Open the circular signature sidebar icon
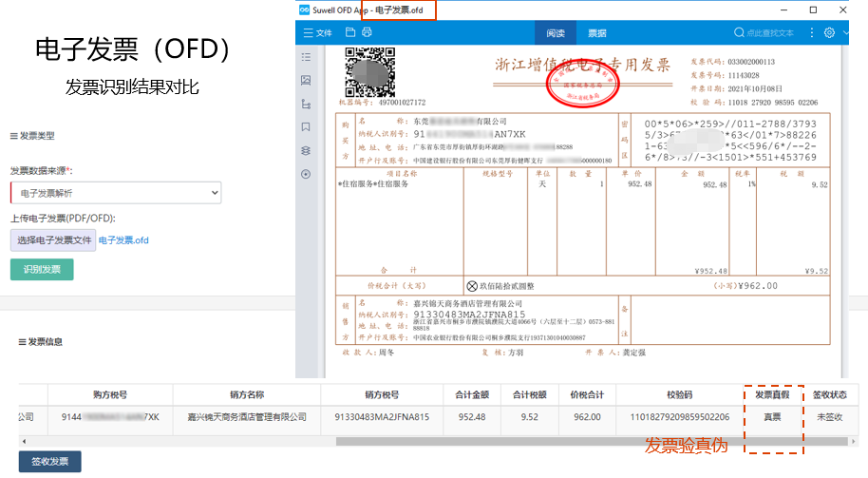The height and width of the screenshot is (478, 868). pyautogui.click(x=306, y=174)
